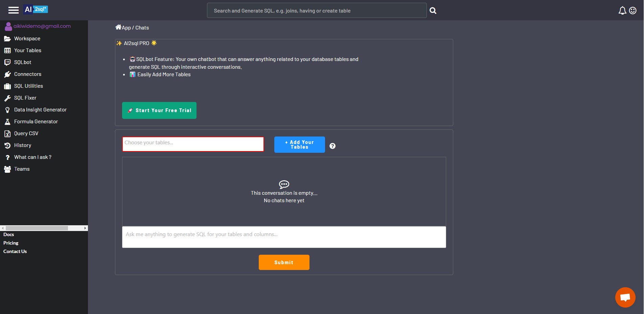Click the AI2sql logo
The height and width of the screenshot is (314, 644).
(x=36, y=9)
